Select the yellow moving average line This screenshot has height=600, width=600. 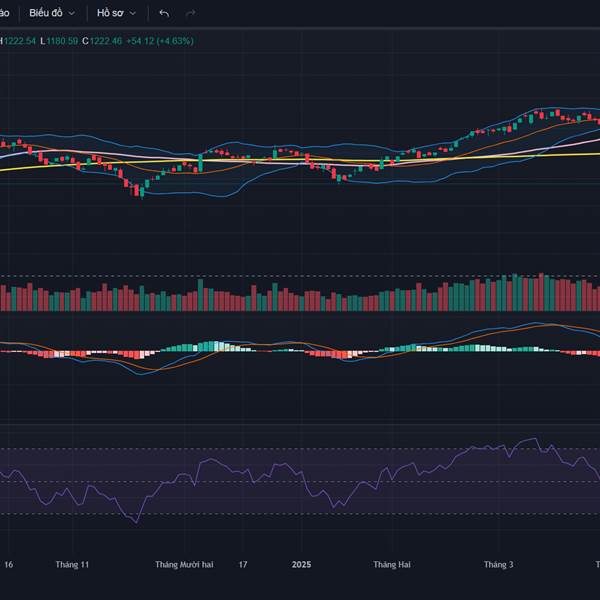(x=300, y=160)
